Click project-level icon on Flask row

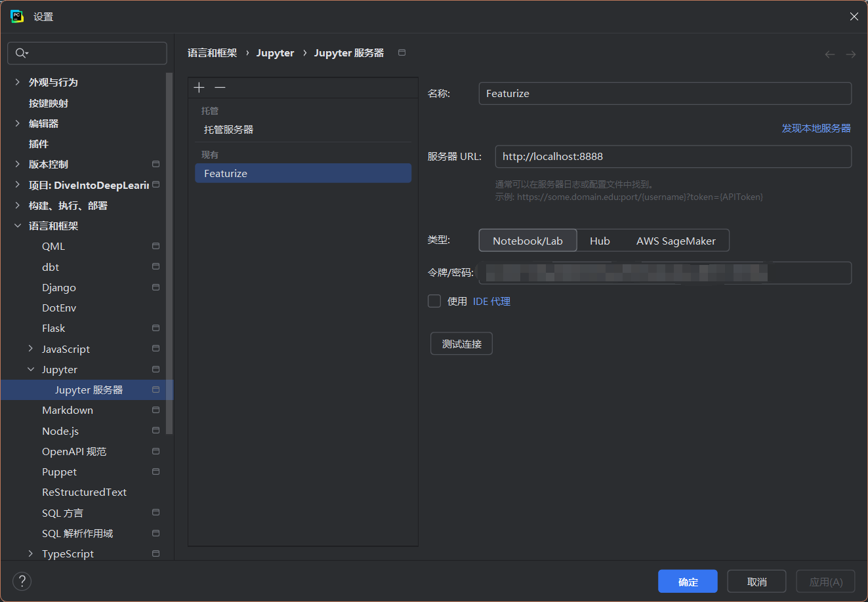click(155, 328)
